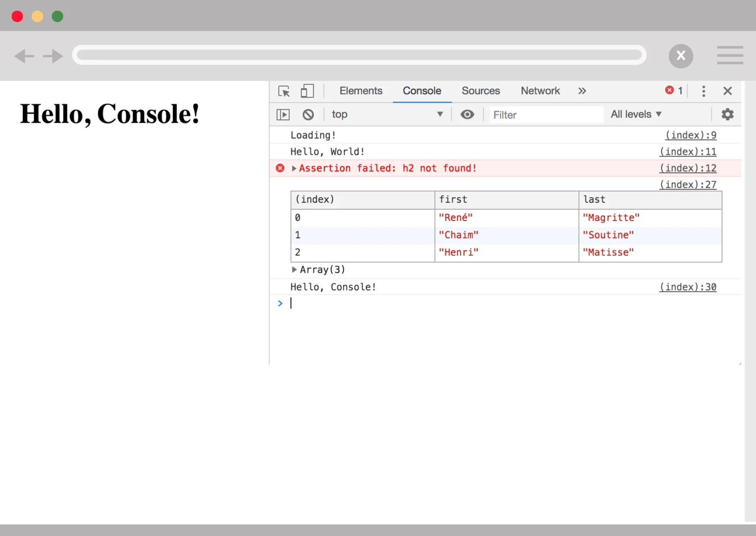The image size is (756, 536).
Task: Click the browser back arrow
Action: click(24, 56)
